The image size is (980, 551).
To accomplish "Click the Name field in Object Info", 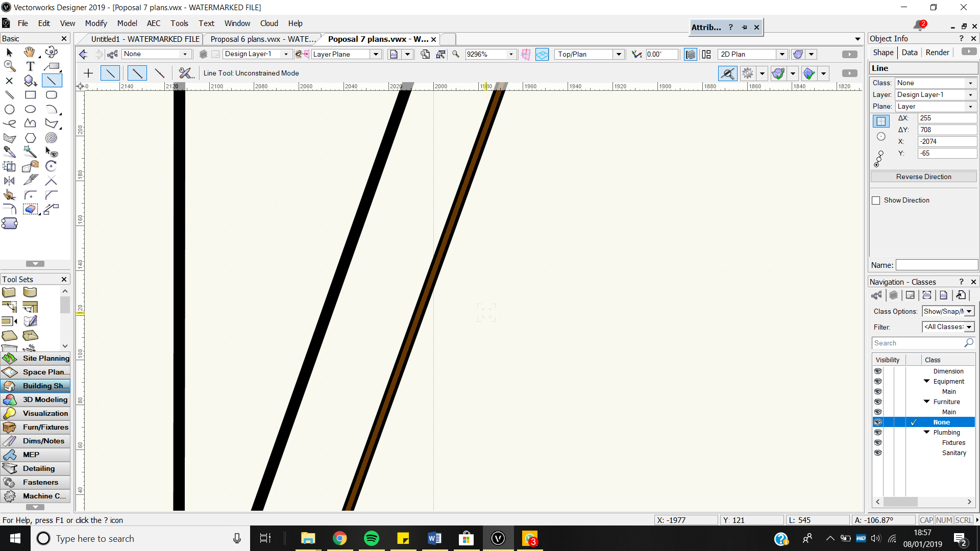I will [937, 265].
